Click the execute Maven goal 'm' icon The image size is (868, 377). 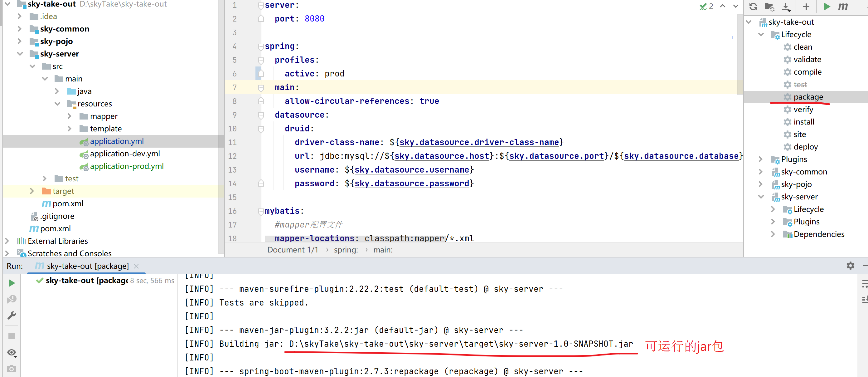843,7
